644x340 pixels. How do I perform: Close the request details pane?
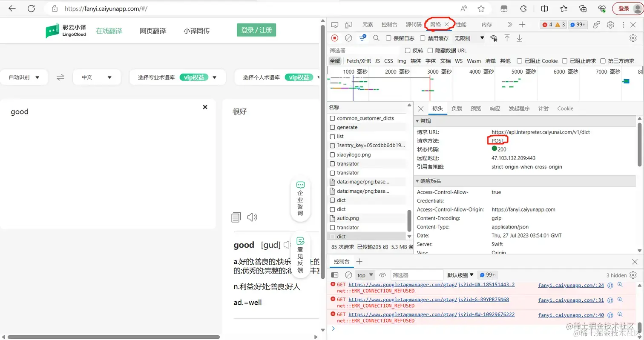pos(421,109)
